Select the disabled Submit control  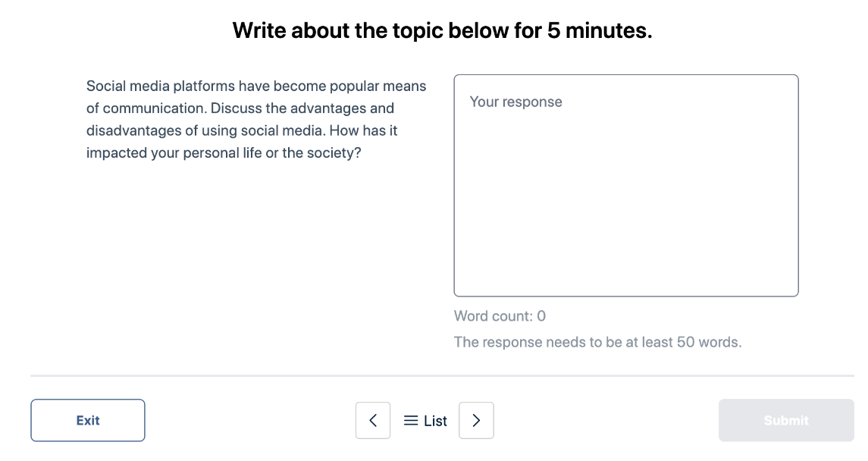click(786, 420)
